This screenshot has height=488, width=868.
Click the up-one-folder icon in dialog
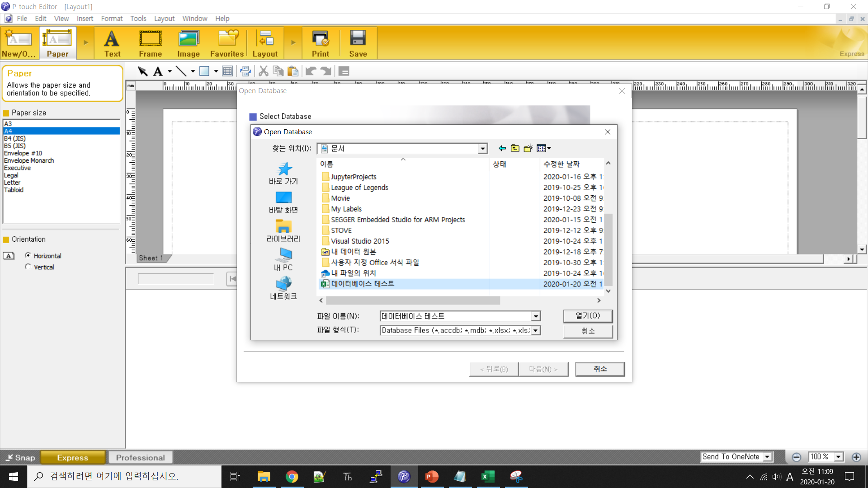coord(515,148)
